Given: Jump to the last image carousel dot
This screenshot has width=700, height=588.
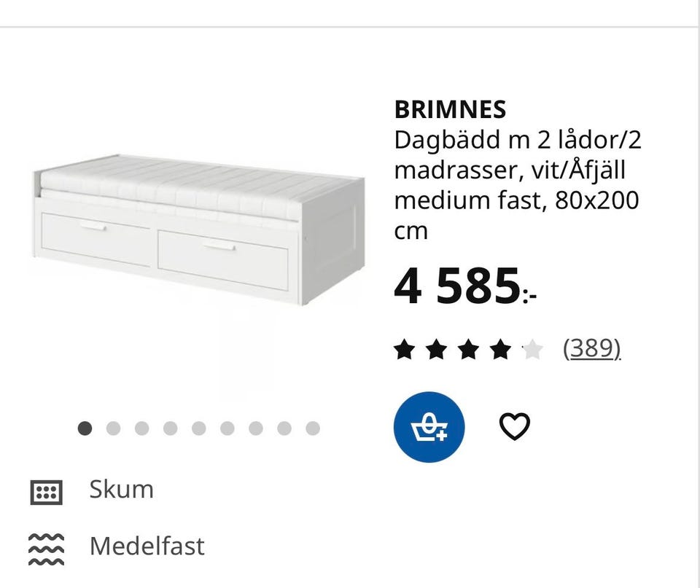Looking at the screenshot, I should (313, 428).
